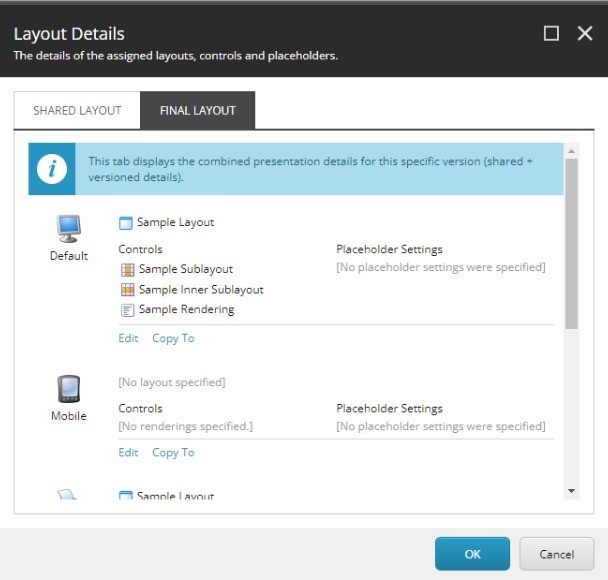Click the Mobile device icon

[x=69, y=389]
